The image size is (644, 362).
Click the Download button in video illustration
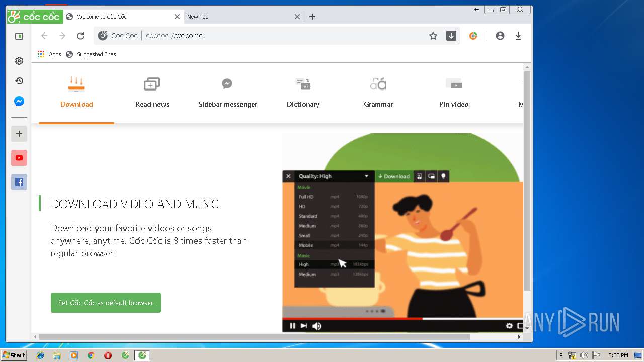394,176
